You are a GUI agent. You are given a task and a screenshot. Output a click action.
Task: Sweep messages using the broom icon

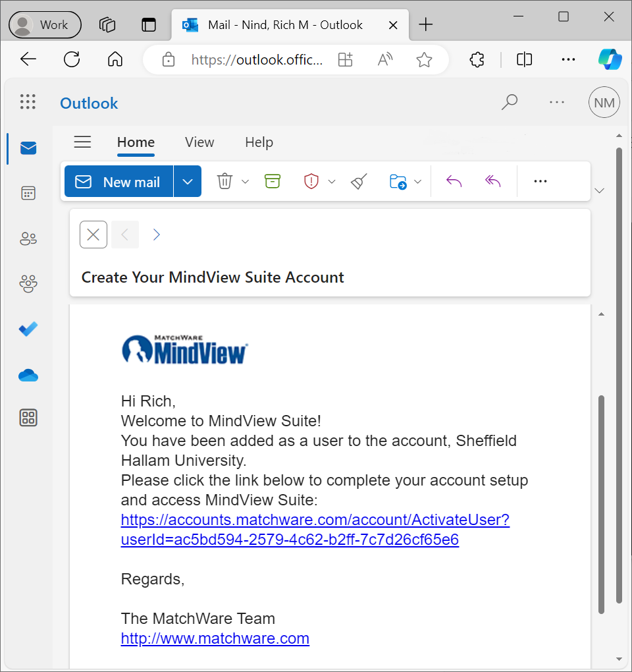pos(358,181)
